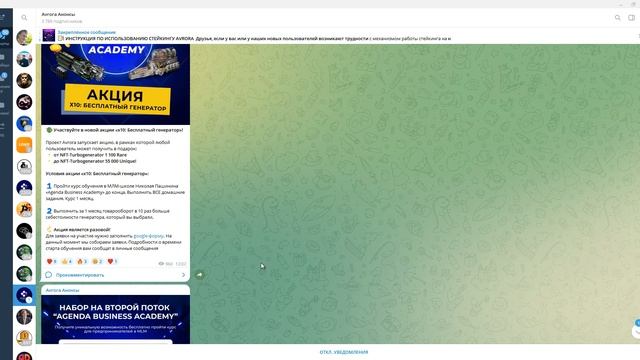Click ОТКЛ. УВЕДОМЛЕНИЯ to mute the channel

tap(344, 352)
